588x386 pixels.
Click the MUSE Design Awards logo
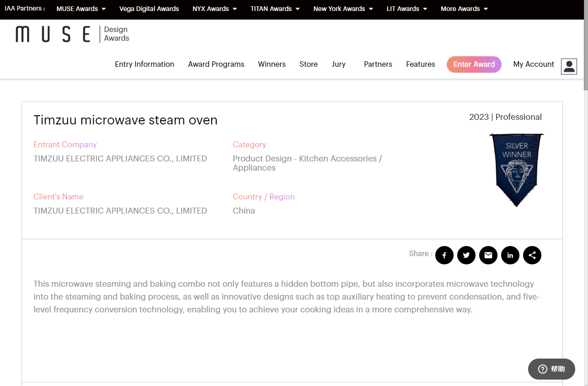point(72,34)
